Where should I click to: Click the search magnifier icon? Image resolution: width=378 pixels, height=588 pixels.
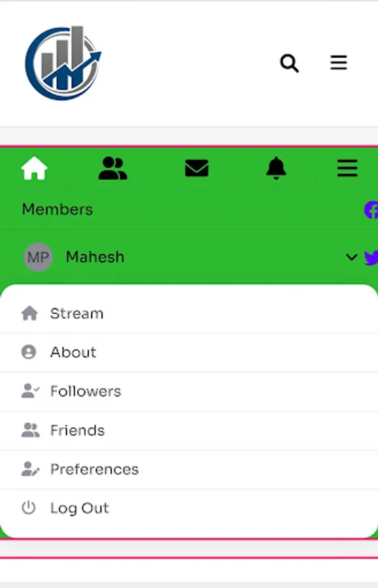tap(290, 63)
